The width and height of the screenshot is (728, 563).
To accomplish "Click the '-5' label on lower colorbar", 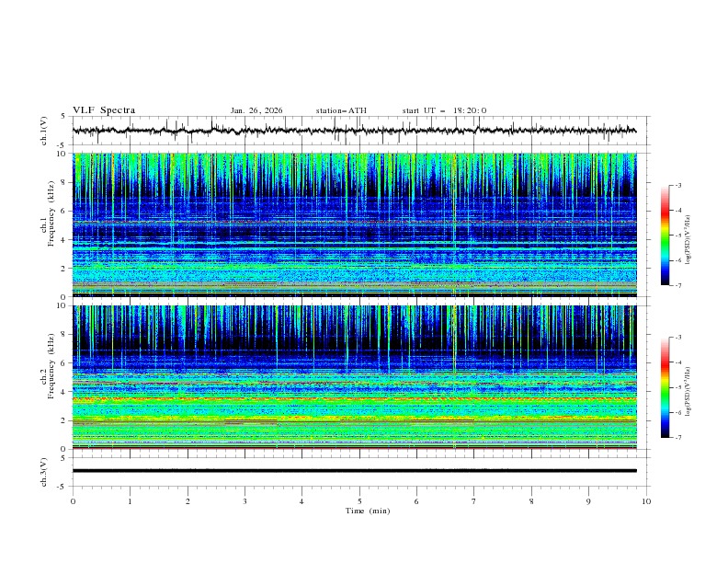I will click(x=678, y=387).
